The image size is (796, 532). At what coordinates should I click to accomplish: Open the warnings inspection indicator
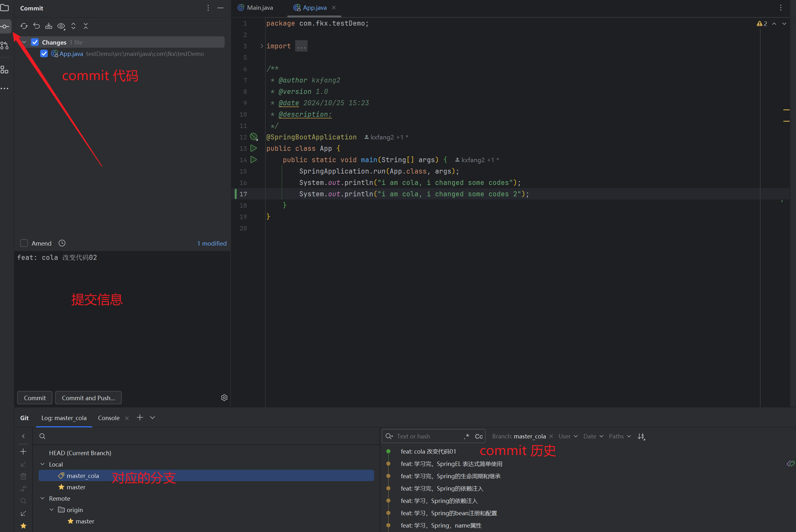pyautogui.click(x=762, y=24)
